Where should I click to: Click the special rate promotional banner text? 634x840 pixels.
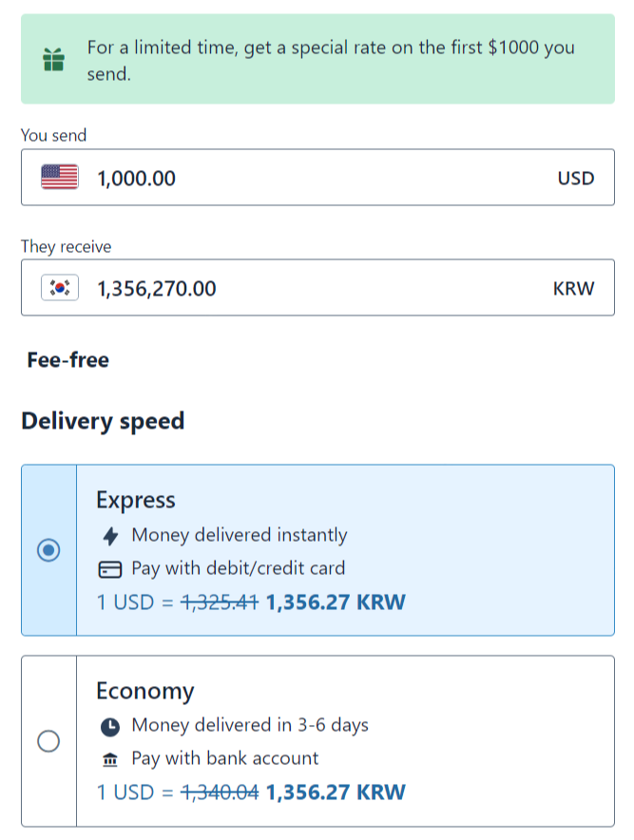click(x=331, y=60)
